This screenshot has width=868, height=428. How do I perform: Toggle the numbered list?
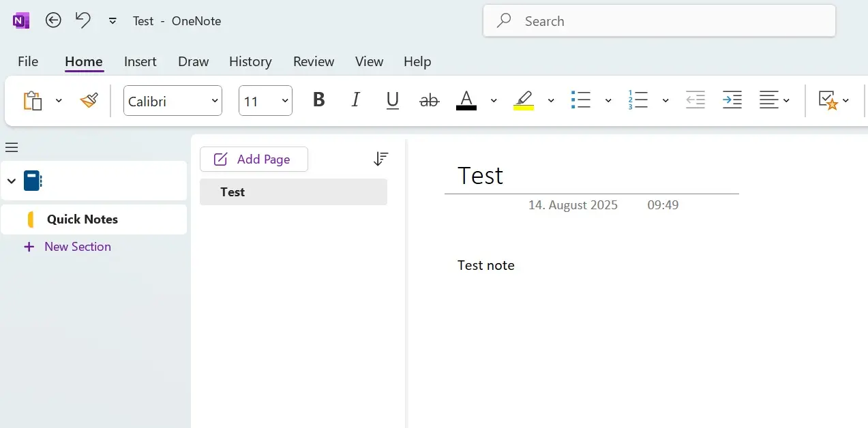tap(638, 100)
